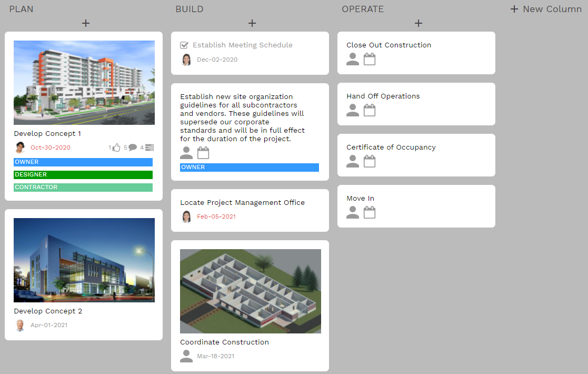Select the CONTRACTOR label on Develop Concept 1

tap(83, 187)
